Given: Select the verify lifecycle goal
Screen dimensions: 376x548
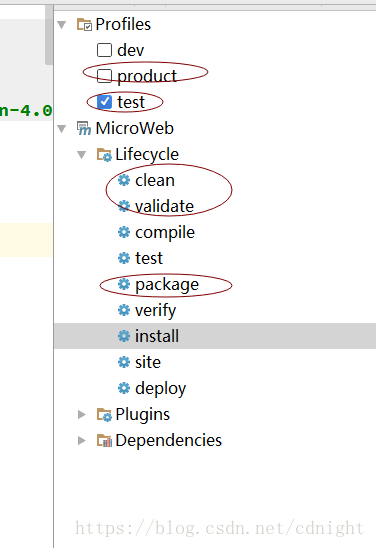Looking at the screenshot, I should [x=156, y=311].
